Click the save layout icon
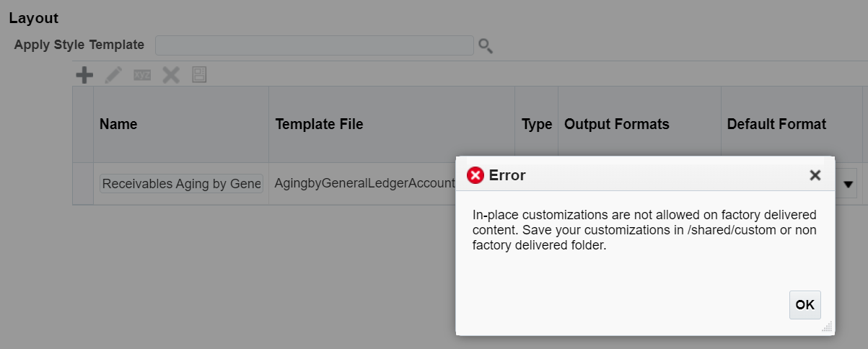The height and width of the screenshot is (349, 868). pyautogui.click(x=199, y=74)
